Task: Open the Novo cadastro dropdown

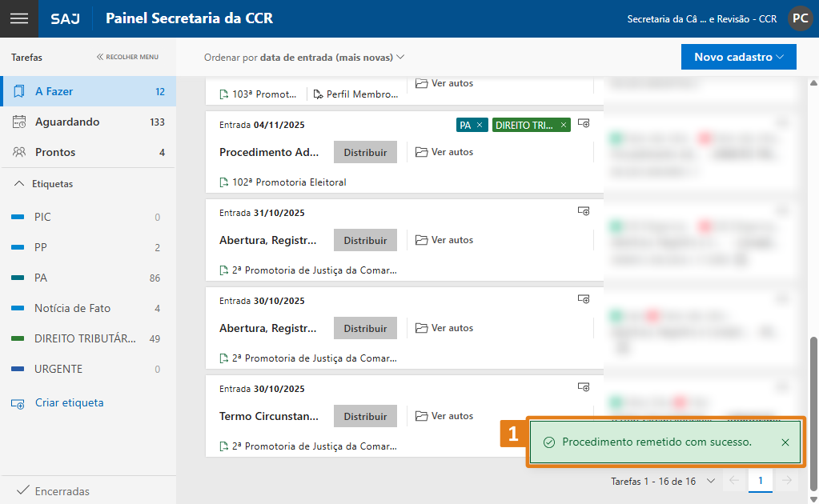Action: pos(739,57)
